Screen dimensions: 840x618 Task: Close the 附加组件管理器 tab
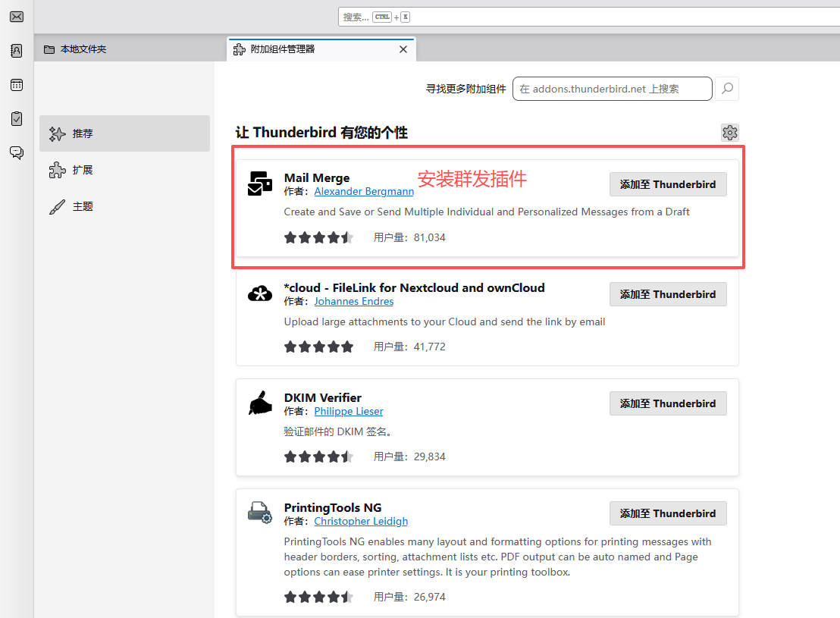pyautogui.click(x=403, y=49)
